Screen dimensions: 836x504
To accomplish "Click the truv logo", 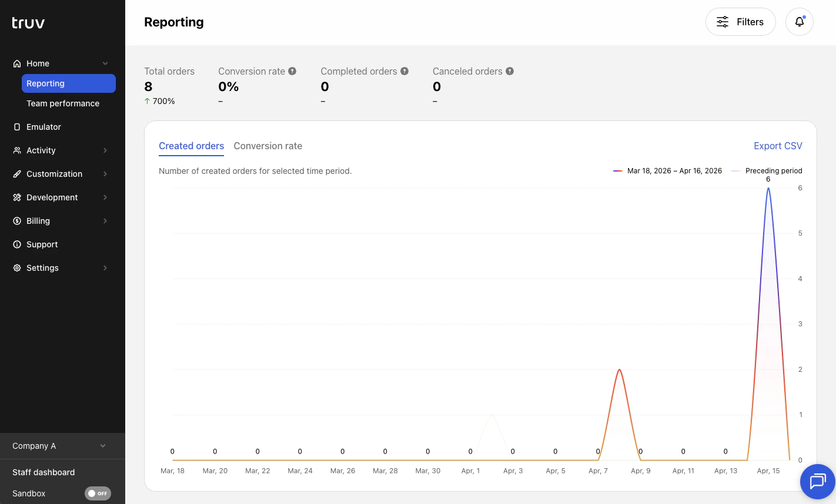I will pyautogui.click(x=28, y=22).
